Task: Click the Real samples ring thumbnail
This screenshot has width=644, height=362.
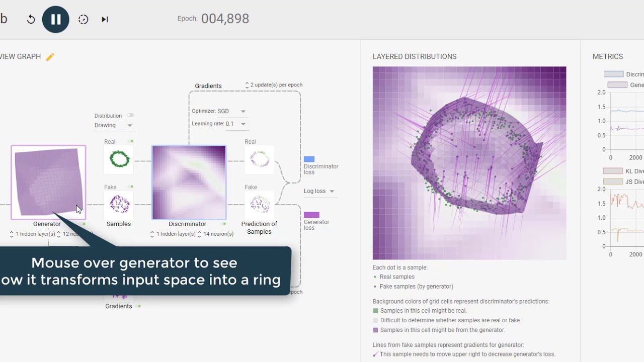Action: click(x=119, y=159)
